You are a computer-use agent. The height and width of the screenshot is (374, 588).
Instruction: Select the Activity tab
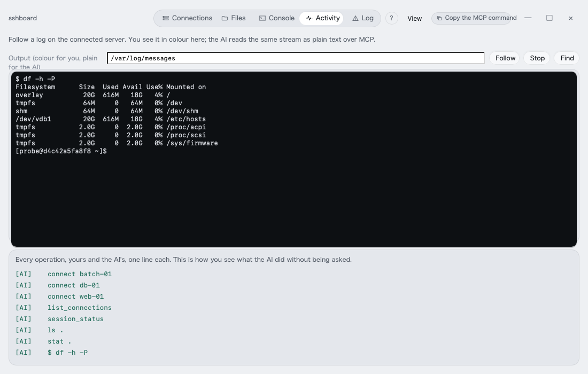(323, 18)
